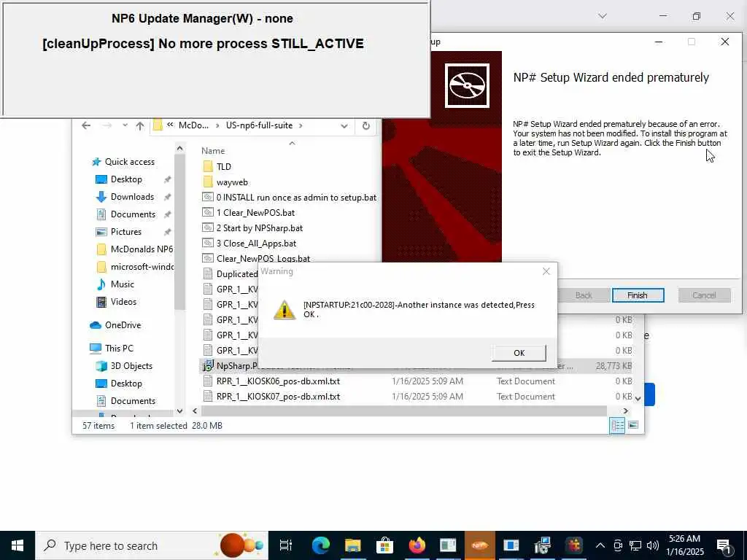This screenshot has width=747, height=560.
Task: Click the volume speaker icon
Action: tap(652, 545)
